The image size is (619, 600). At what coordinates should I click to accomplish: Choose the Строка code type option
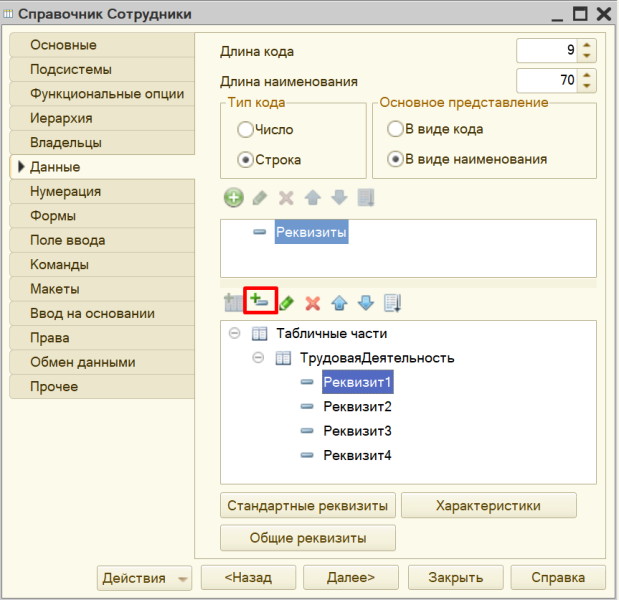[x=245, y=159]
